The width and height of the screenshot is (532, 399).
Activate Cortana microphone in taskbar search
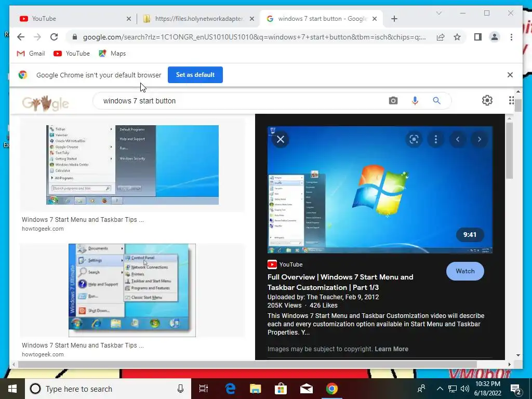pos(180,389)
